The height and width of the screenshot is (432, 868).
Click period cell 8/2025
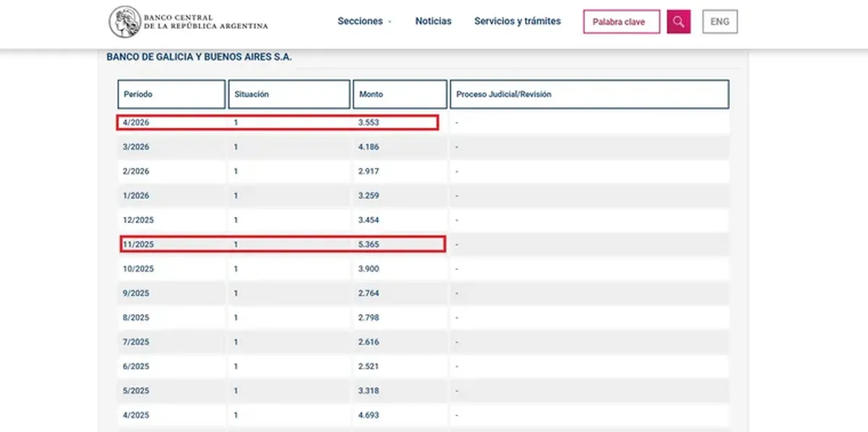[136, 318]
